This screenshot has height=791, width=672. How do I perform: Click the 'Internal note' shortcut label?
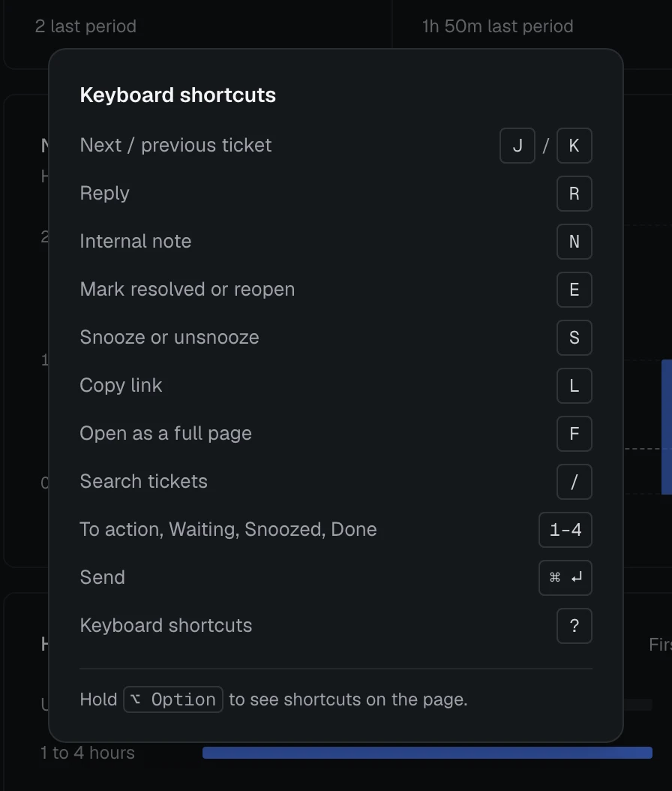(136, 241)
